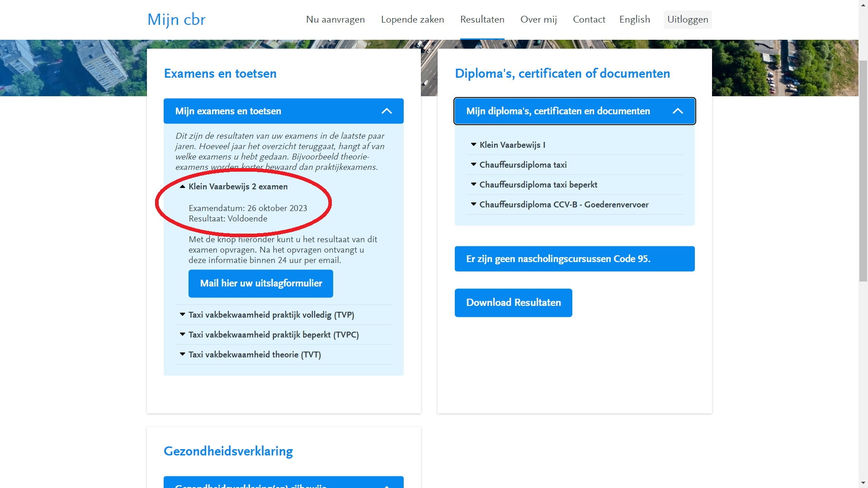The width and height of the screenshot is (868, 488).
Task: Expand Taxi vakbekwaamheid praktijk beperkt (TVPC)
Action: pos(273,335)
